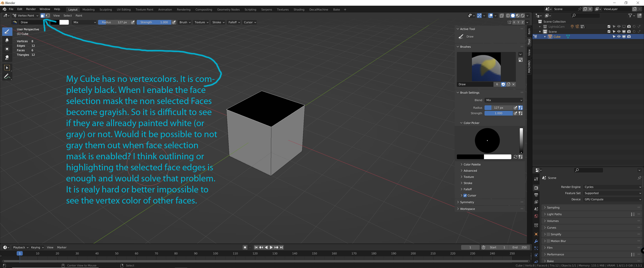The image size is (644, 268).
Task: Open the Render properties tab icon
Action: [x=536, y=188]
